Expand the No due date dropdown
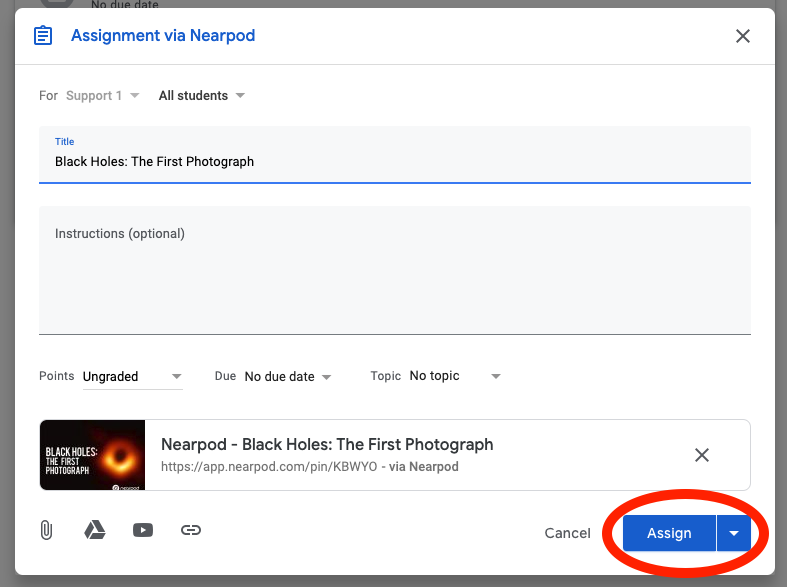Screen dimensions: 787x587 [287, 377]
